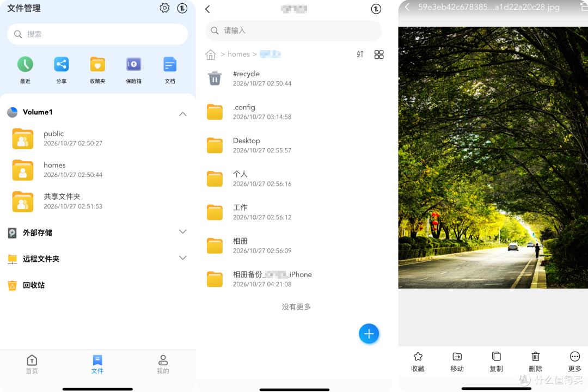
Task: Open 更多 more options
Action: 574,362
